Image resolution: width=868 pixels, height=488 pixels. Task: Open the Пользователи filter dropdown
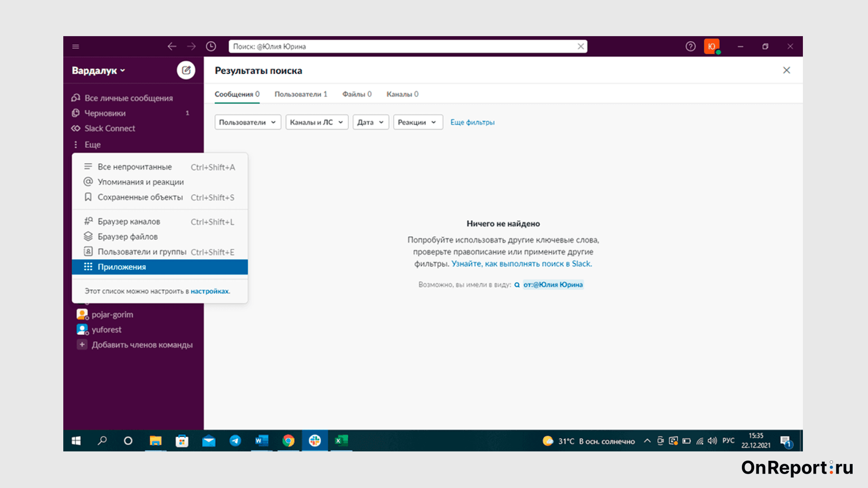tap(248, 122)
